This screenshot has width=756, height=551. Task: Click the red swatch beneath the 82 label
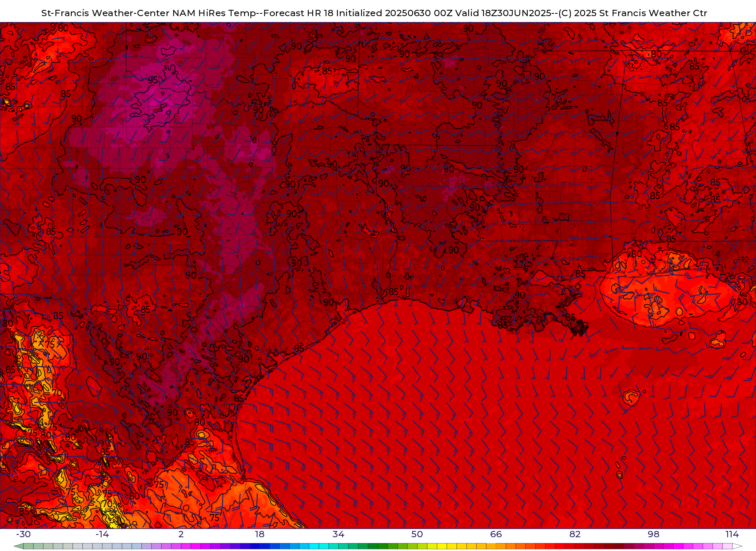tap(580, 546)
